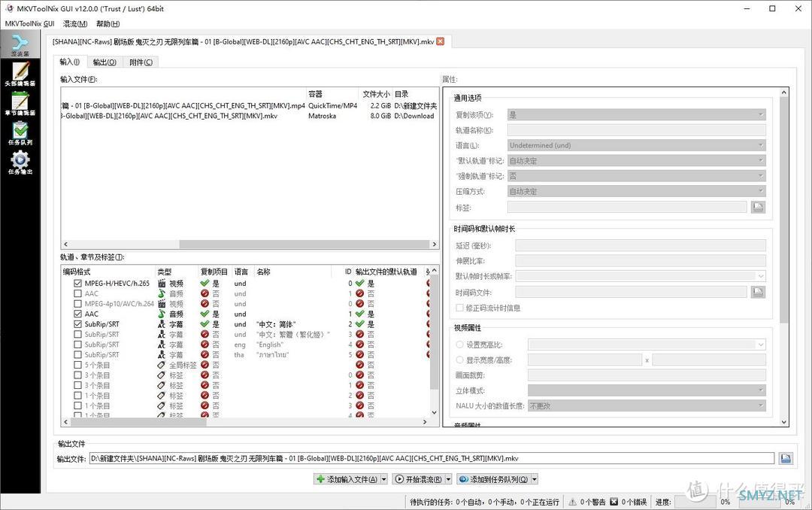Enable the MPEG-4p10/AVC/h.264 video track checkbox
Screen dimensions: 812x510
coord(78,304)
